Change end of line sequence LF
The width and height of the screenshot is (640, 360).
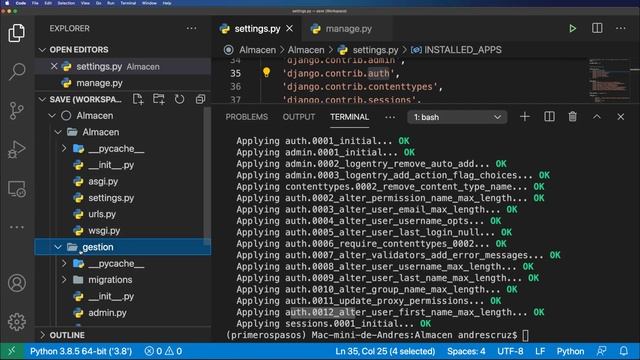(540, 351)
